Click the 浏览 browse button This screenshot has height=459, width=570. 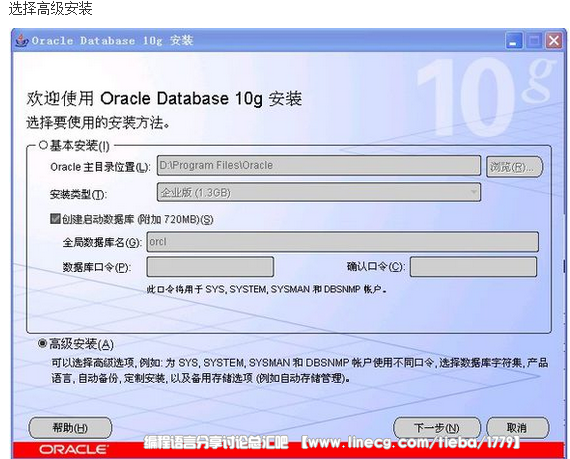tap(514, 167)
